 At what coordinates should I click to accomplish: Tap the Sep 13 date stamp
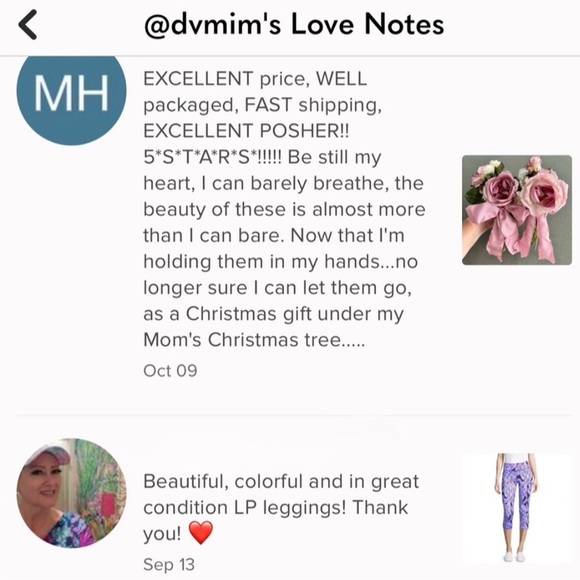pos(169,564)
